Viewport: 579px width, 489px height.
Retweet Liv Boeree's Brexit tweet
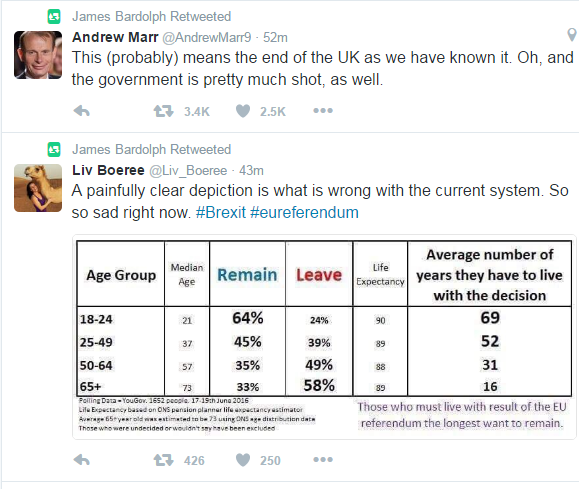pyautogui.click(x=164, y=460)
